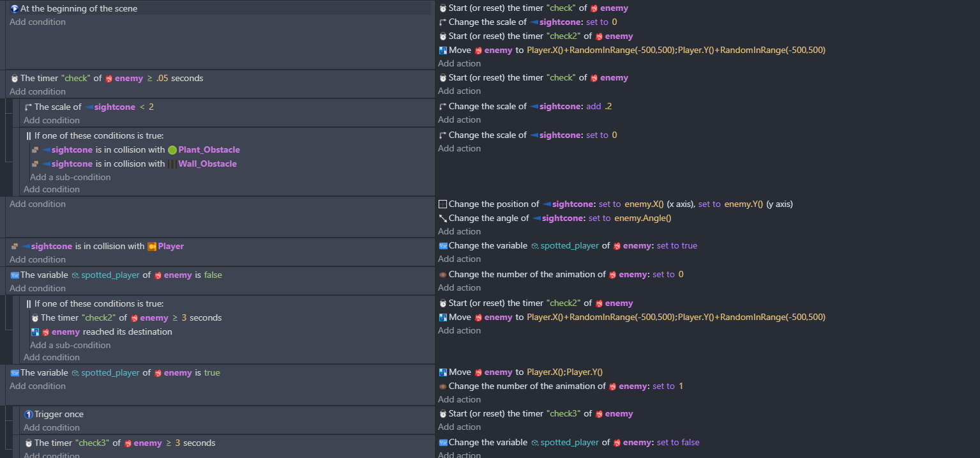The height and width of the screenshot is (458, 980).
Task: Select the 'enemy reached its destination' condition
Action: point(111,332)
